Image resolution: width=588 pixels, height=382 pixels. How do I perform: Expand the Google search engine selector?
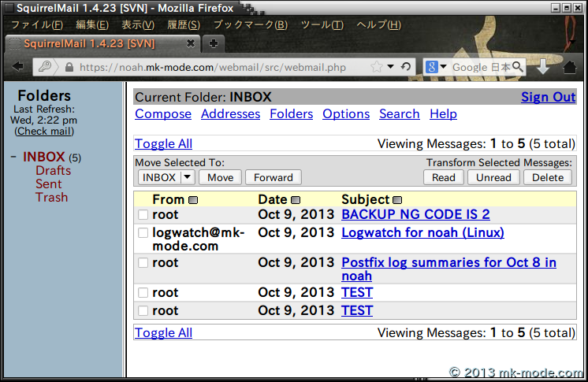click(x=437, y=67)
